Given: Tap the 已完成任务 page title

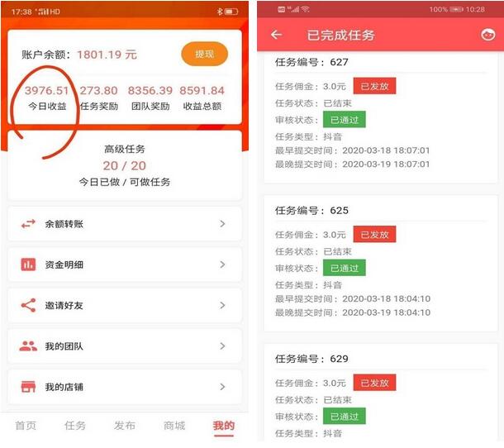Looking at the screenshot, I should [x=340, y=35].
